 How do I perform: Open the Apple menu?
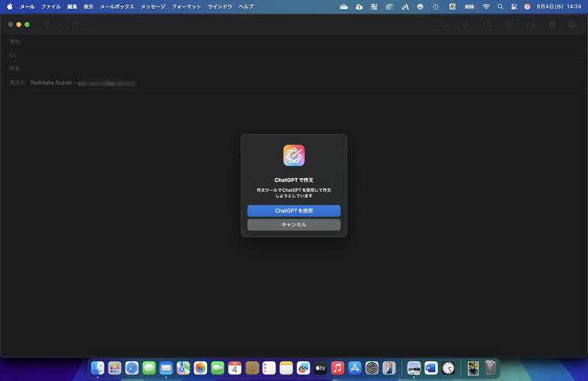[x=10, y=7]
